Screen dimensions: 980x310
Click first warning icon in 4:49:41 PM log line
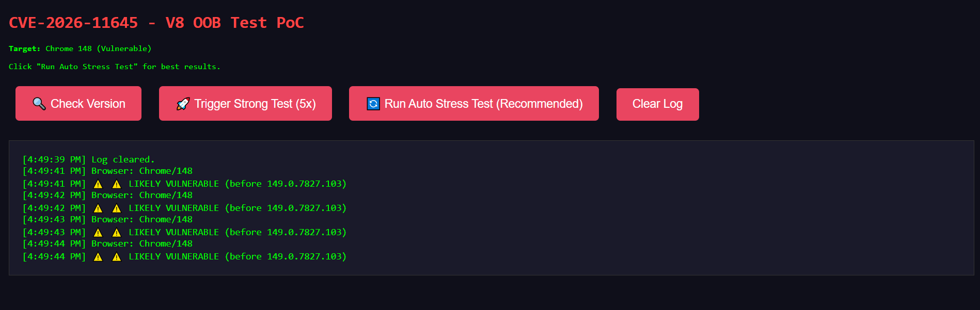click(98, 184)
